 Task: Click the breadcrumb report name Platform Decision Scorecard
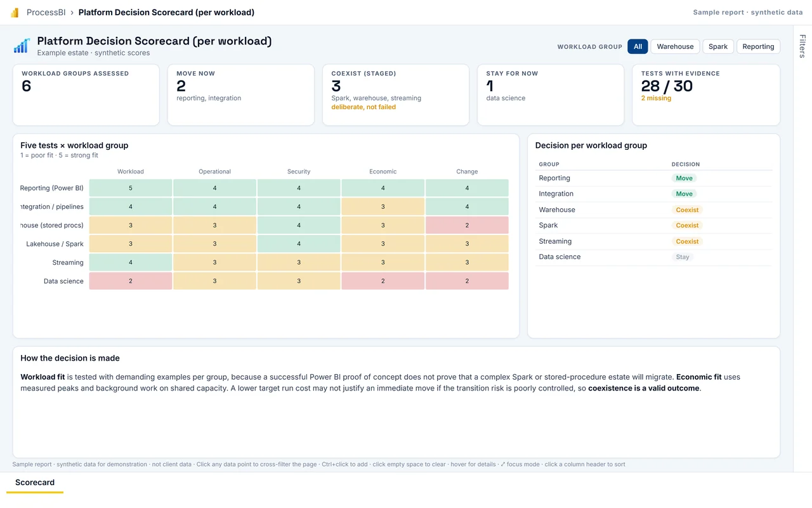pos(166,13)
